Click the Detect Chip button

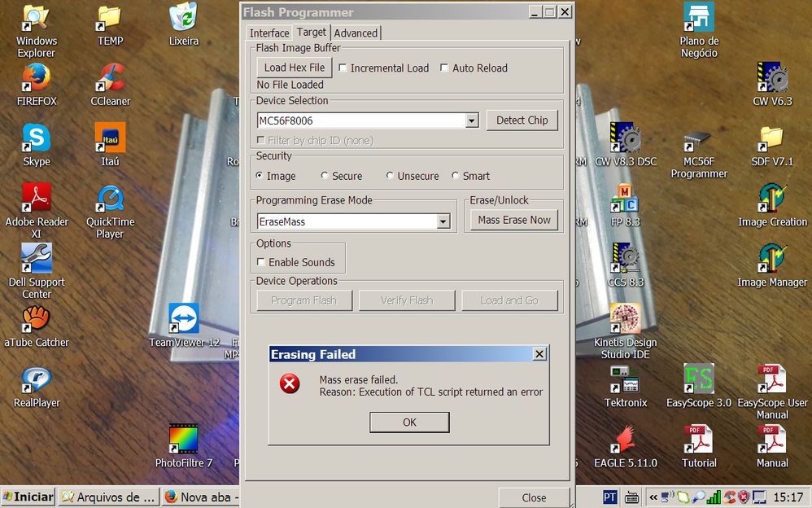522,120
